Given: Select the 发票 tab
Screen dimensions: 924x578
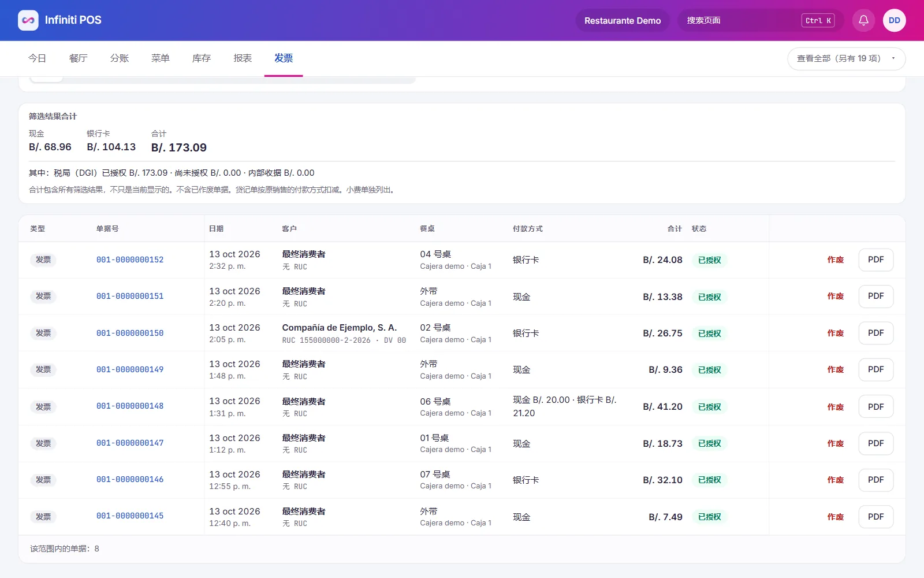Looking at the screenshot, I should 284,58.
